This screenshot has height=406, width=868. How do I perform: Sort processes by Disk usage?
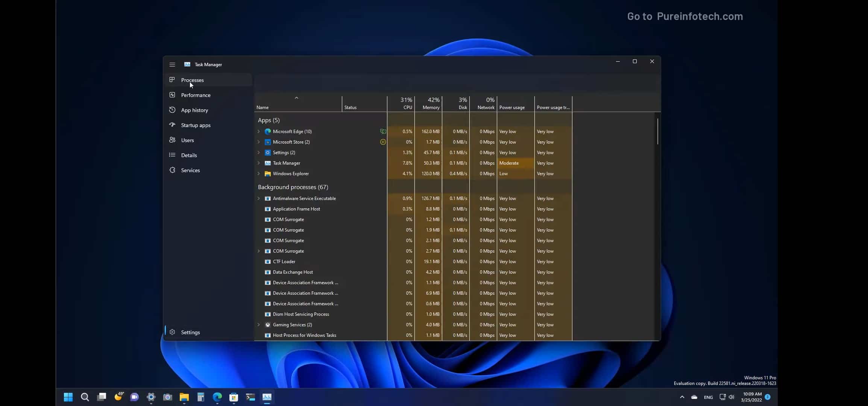point(456,104)
